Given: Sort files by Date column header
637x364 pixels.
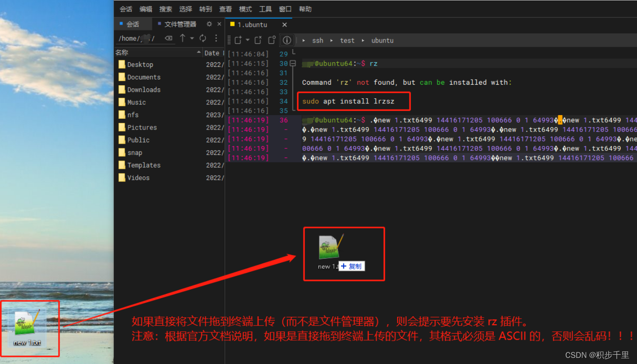Looking at the screenshot, I should coord(214,53).
